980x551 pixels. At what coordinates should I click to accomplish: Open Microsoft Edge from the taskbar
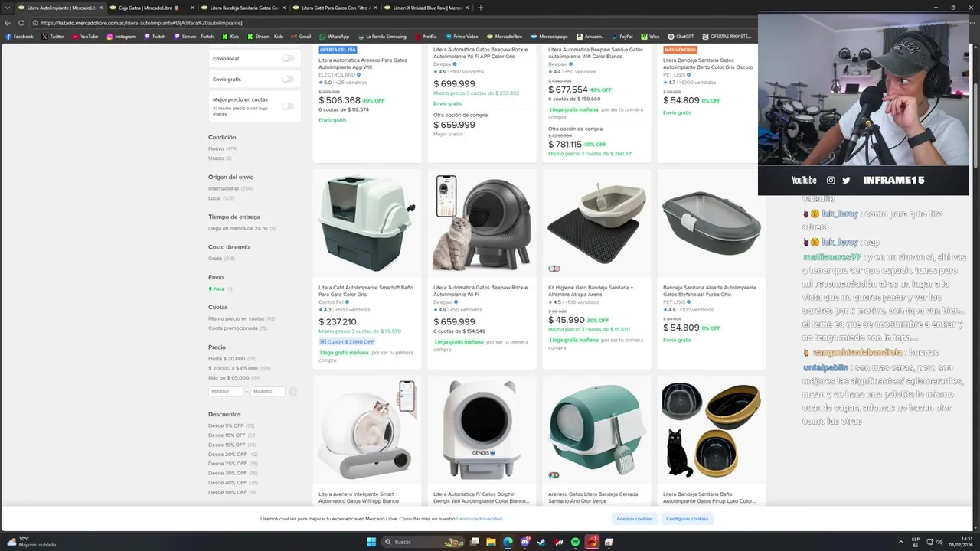tap(508, 542)
